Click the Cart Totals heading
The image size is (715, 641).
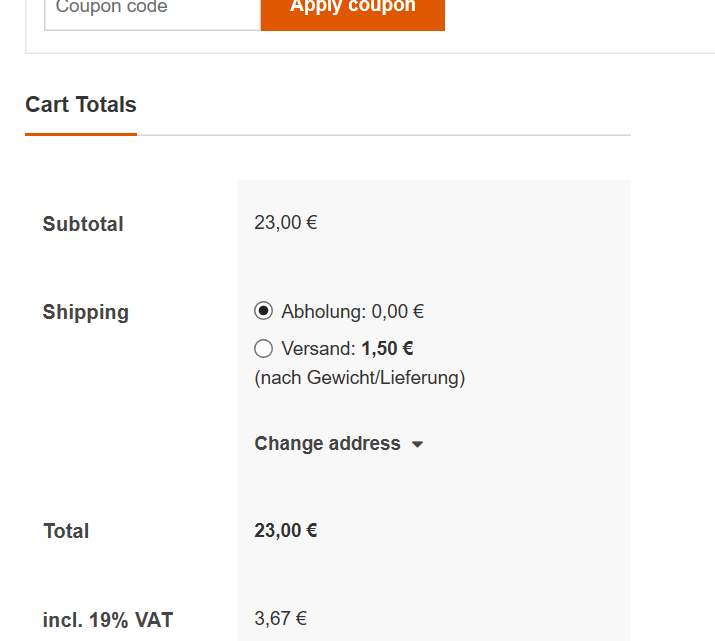(81, 104)
